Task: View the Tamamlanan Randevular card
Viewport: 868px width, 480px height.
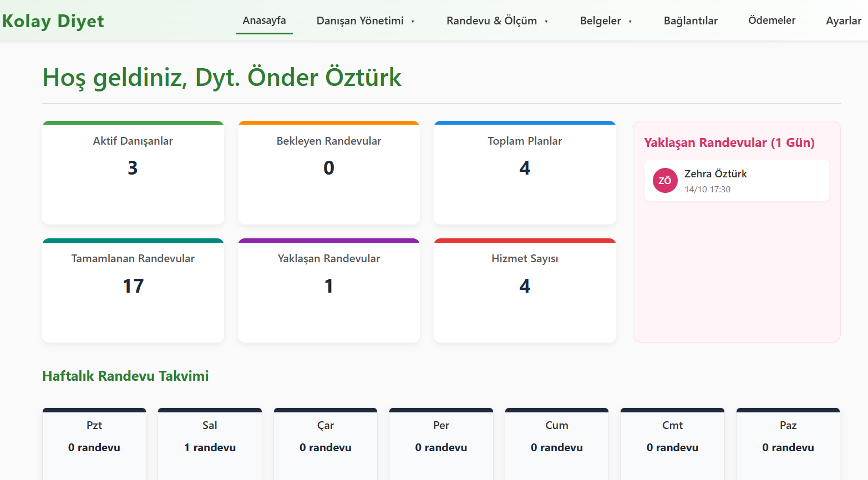Action: click(x=133, y=290)
